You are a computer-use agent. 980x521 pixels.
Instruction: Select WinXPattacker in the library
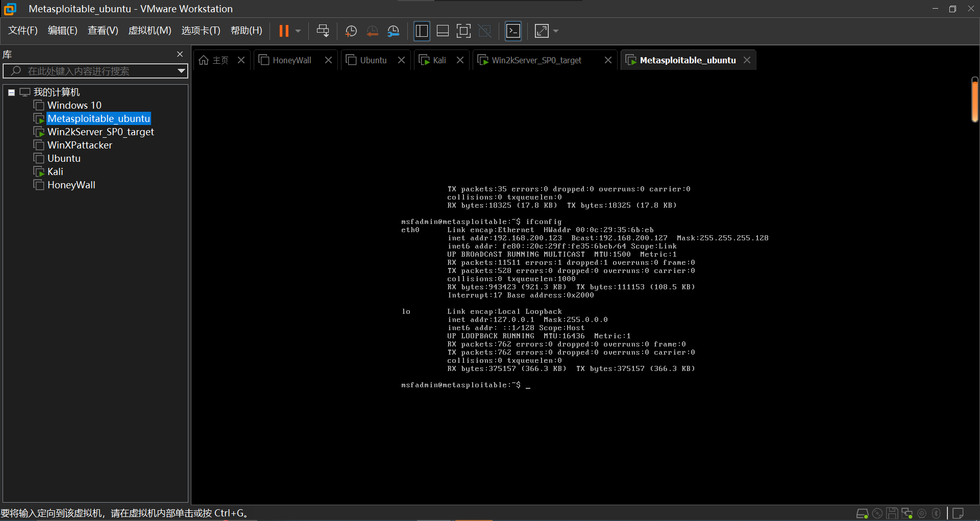coord(80,145)
